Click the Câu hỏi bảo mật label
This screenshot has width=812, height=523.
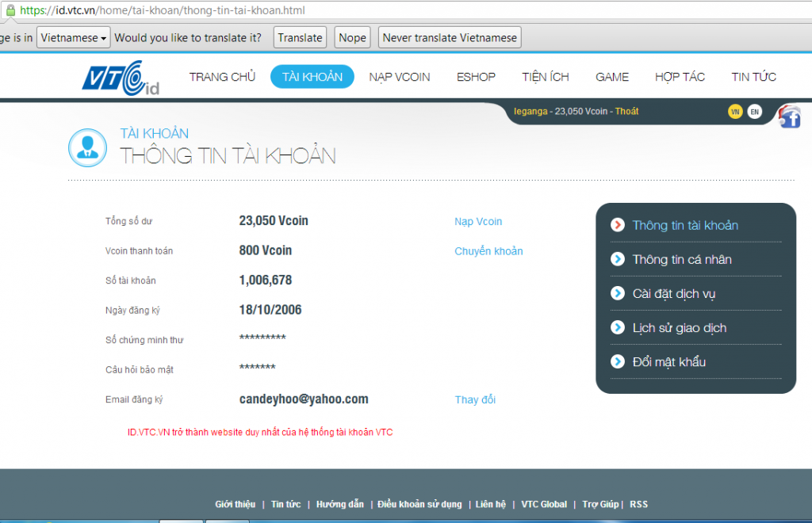coord(140,369)
